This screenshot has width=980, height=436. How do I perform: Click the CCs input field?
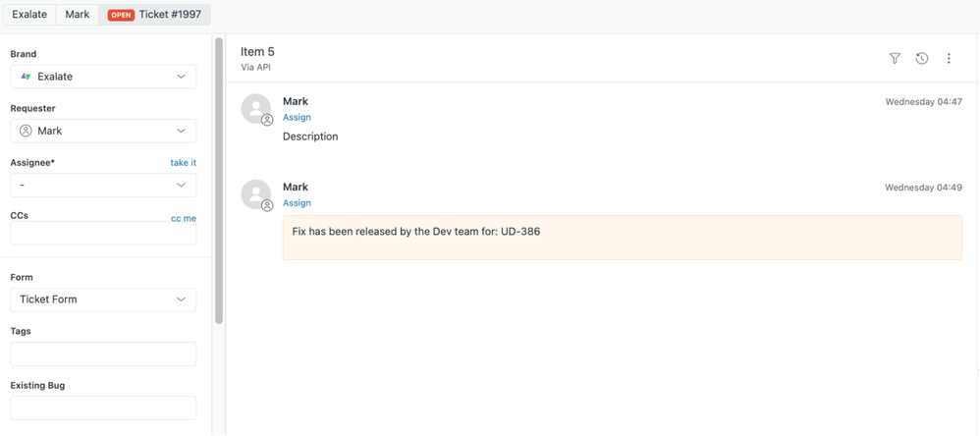pyautogui.click(x=103, y=234)
